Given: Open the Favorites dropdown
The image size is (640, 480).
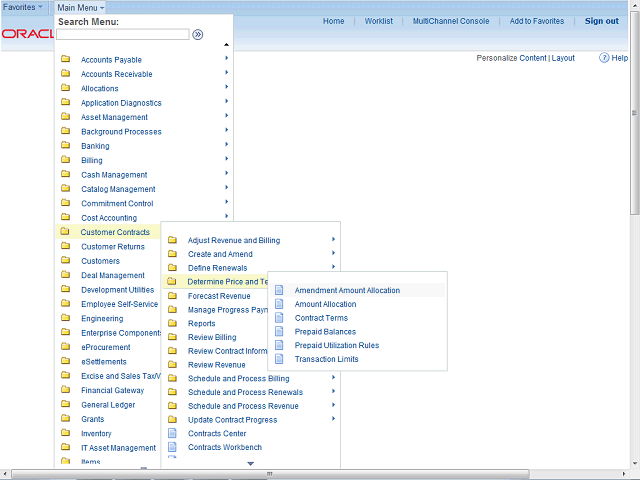Looking at the screenshot, I should click(x=22, y=7).
